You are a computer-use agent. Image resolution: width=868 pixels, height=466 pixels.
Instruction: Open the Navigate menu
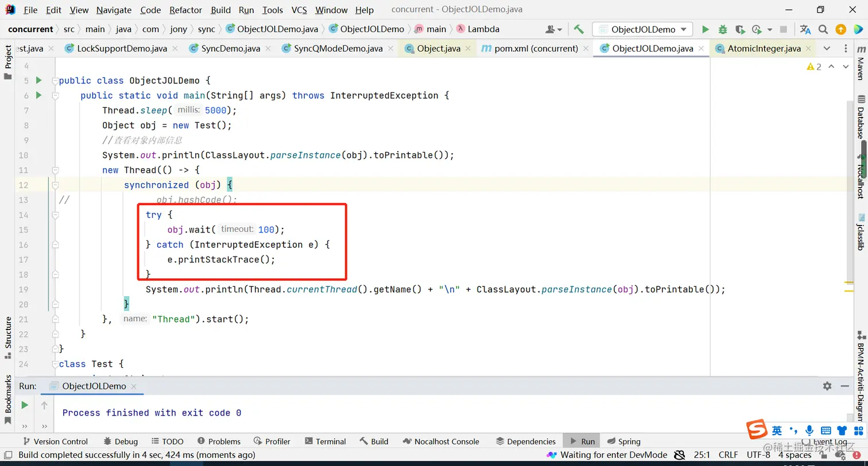click(114, 10)
